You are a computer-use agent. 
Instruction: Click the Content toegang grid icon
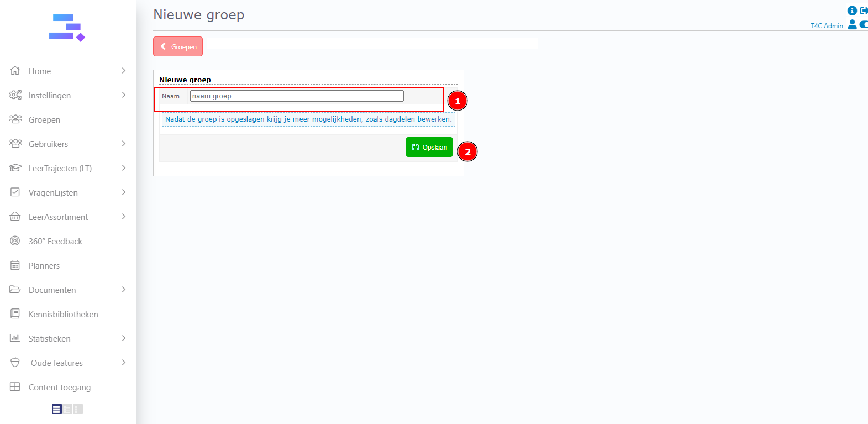pos(15,387)
